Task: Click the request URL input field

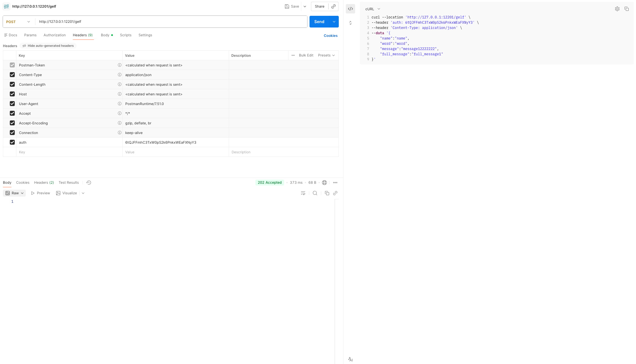Action: (x=171, y=22)
